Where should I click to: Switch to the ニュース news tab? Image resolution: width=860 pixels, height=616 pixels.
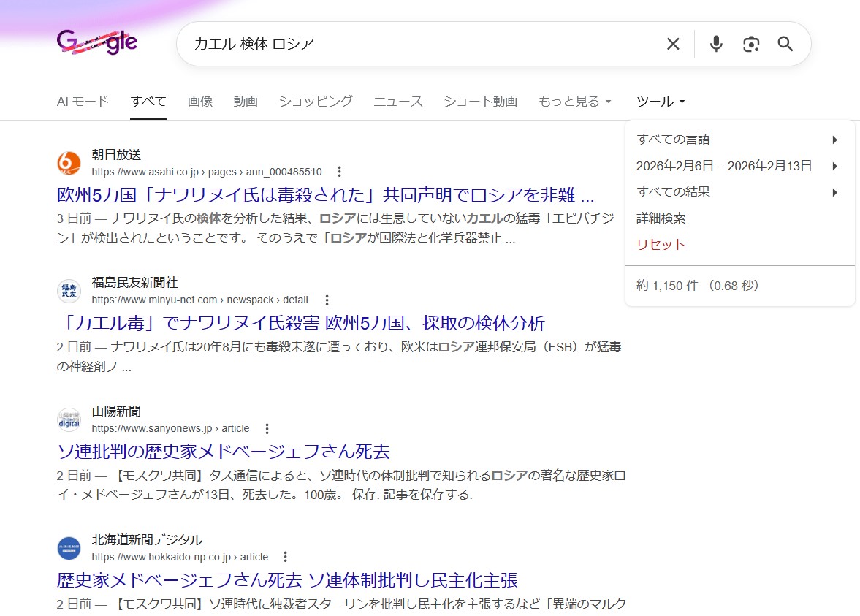pyautogui.click(x=398, y=102)
